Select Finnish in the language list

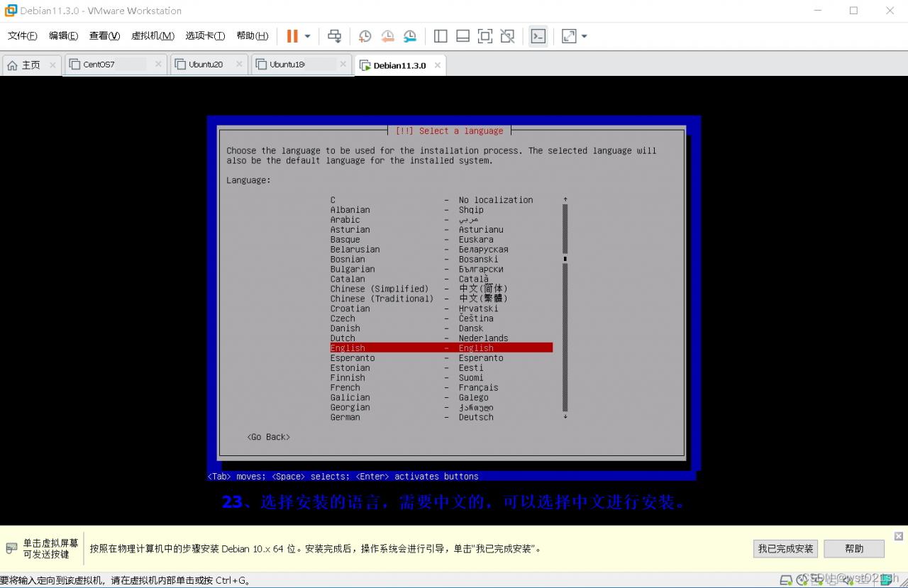pos(441,378)
